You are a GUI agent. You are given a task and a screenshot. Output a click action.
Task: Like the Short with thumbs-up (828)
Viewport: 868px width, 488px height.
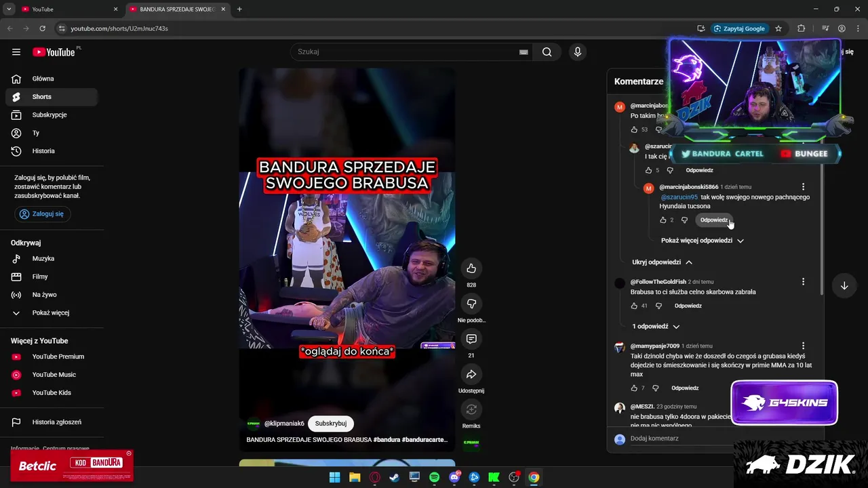click(x=471, y=268)
